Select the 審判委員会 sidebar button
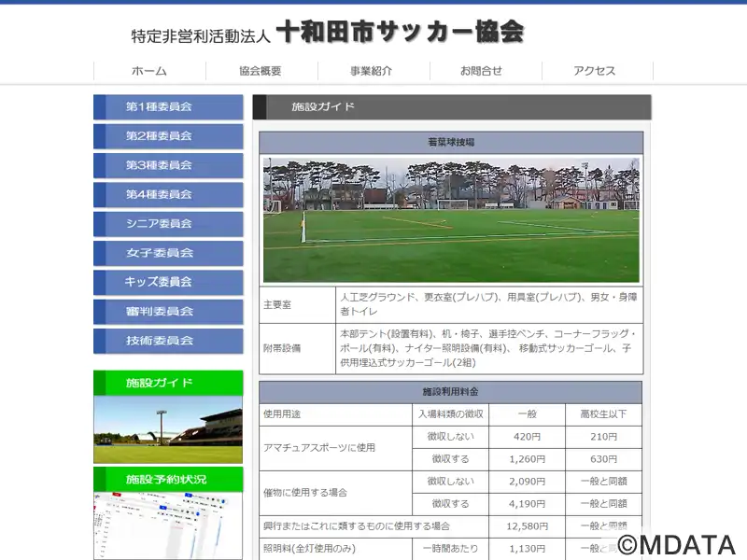 click(168, 312)
